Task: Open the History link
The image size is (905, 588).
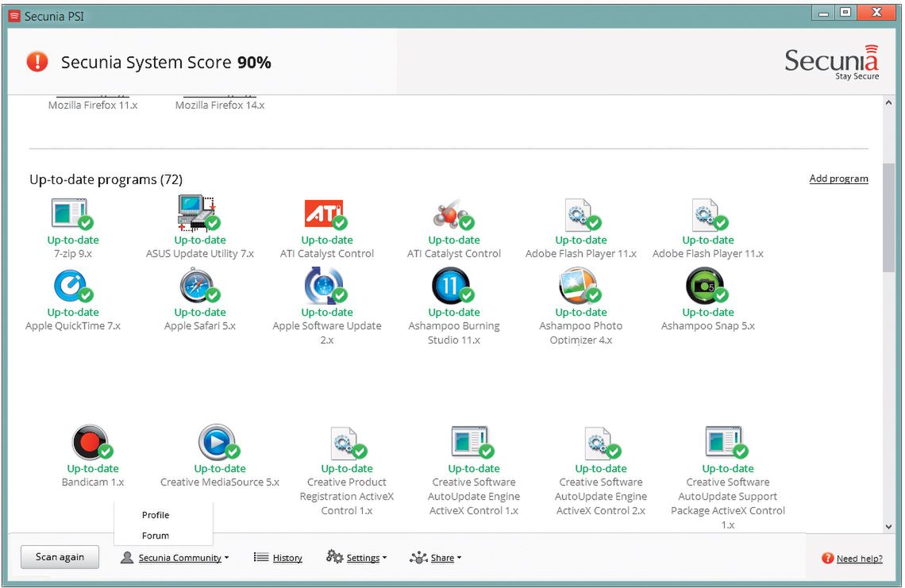Action: [287, 558]
